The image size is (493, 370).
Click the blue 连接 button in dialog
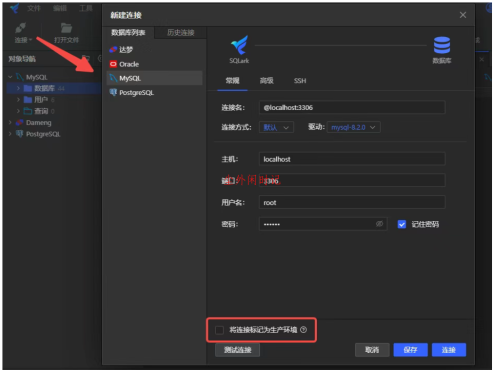point(449,350)
